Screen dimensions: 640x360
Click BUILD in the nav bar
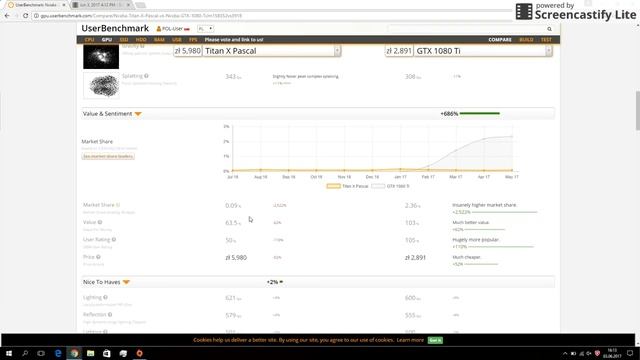[x=526, y=40]
